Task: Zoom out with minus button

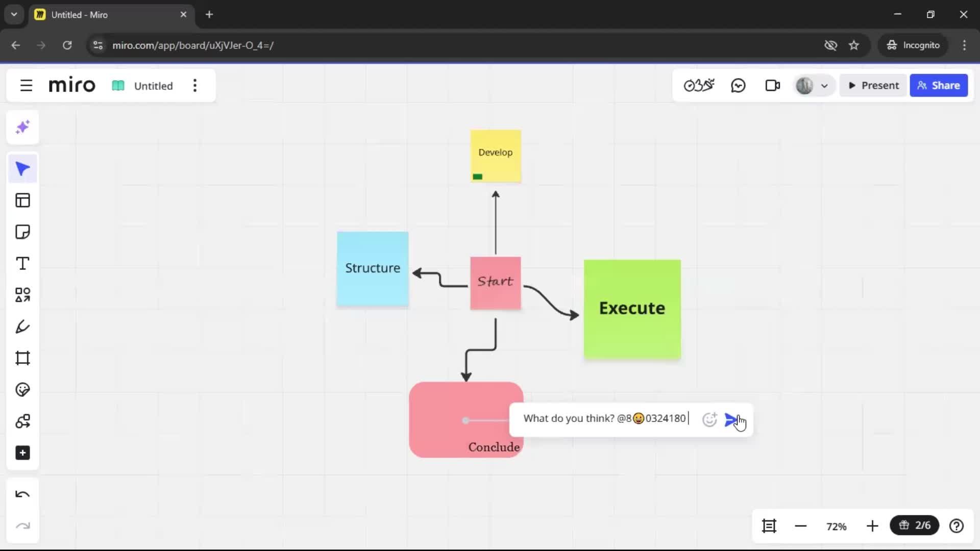Action: click(x=801, y=526)
